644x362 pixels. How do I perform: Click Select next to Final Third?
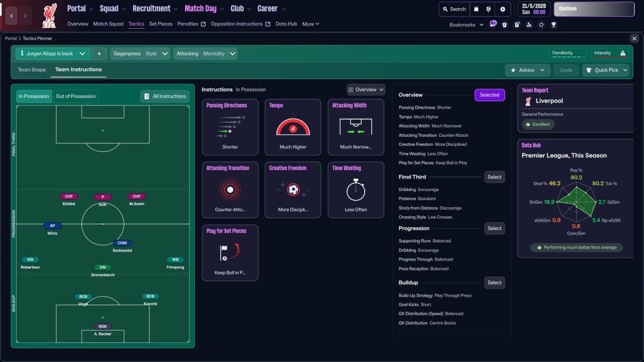(495, 177)
